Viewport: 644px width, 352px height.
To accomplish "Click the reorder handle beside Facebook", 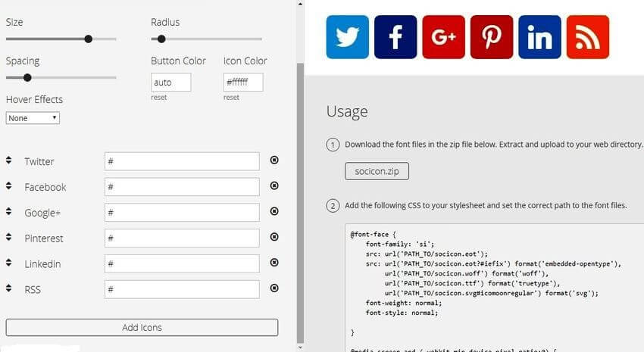I will 8,186.
